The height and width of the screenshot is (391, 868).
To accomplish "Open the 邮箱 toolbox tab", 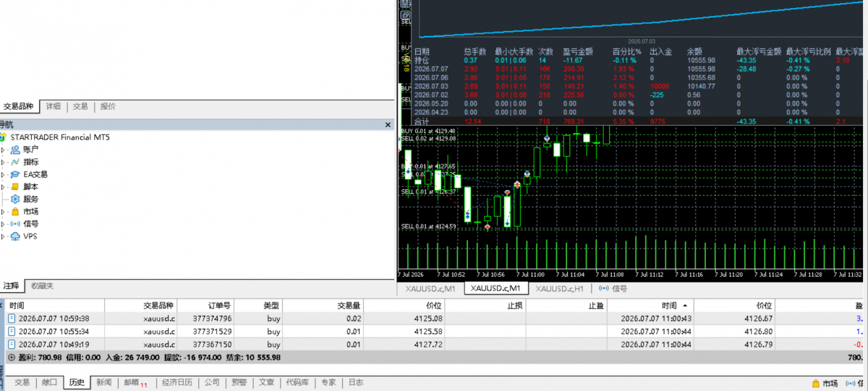I will pos(134,383).
